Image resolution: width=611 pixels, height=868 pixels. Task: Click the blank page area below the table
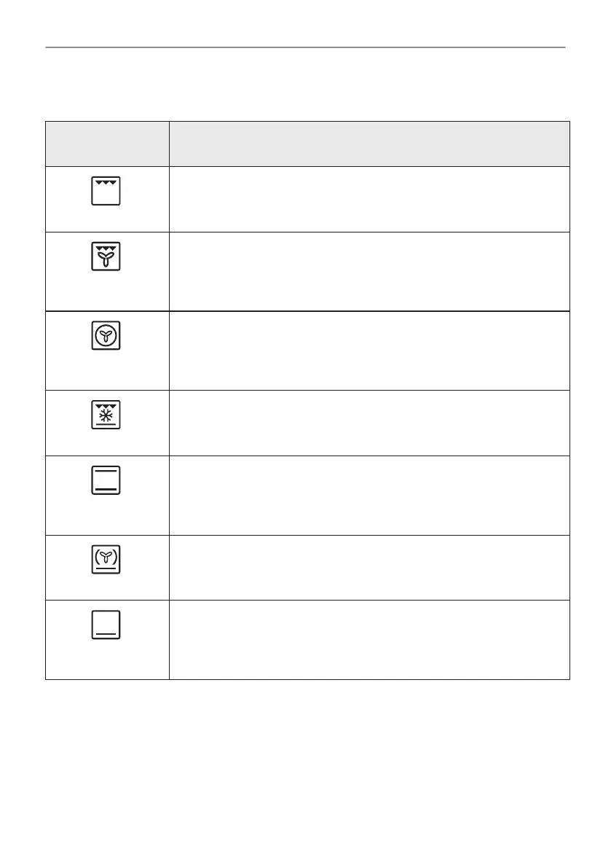click(305, 773)
